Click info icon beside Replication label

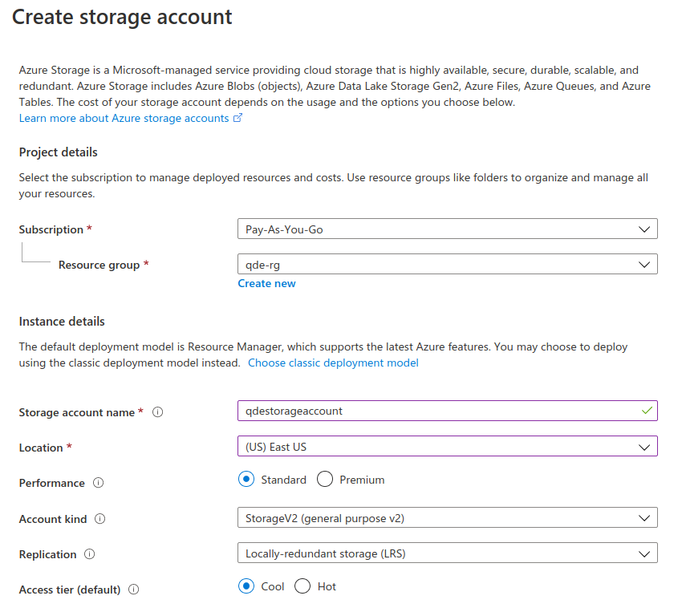point(90,554)
